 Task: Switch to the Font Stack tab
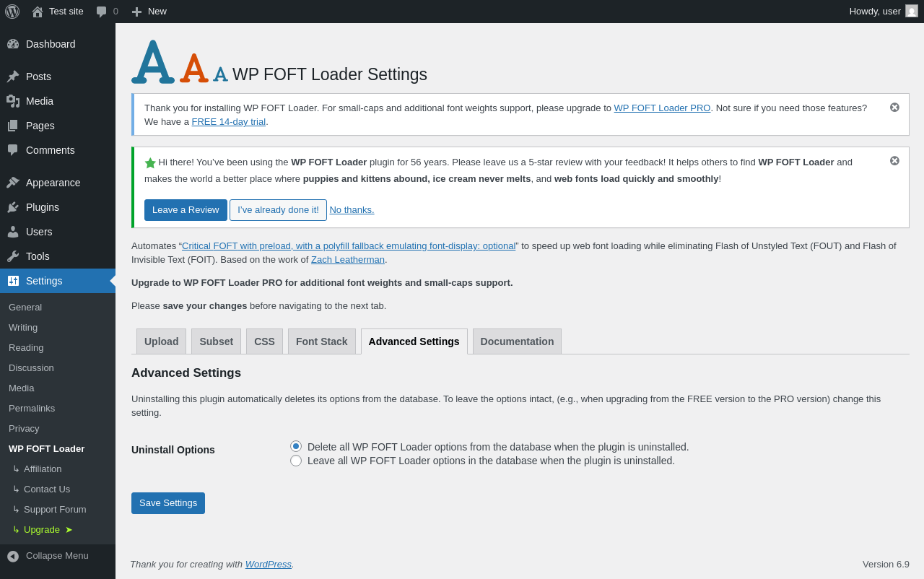click(322, 341)
